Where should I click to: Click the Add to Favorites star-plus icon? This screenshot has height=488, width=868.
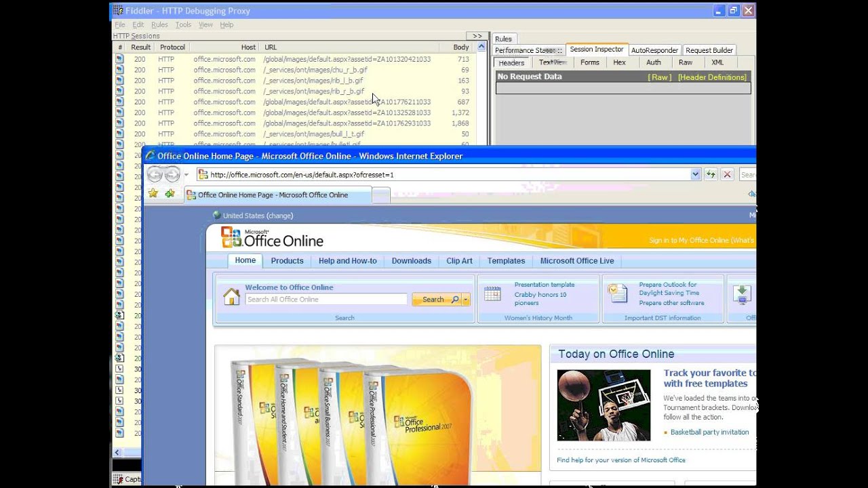170,194
